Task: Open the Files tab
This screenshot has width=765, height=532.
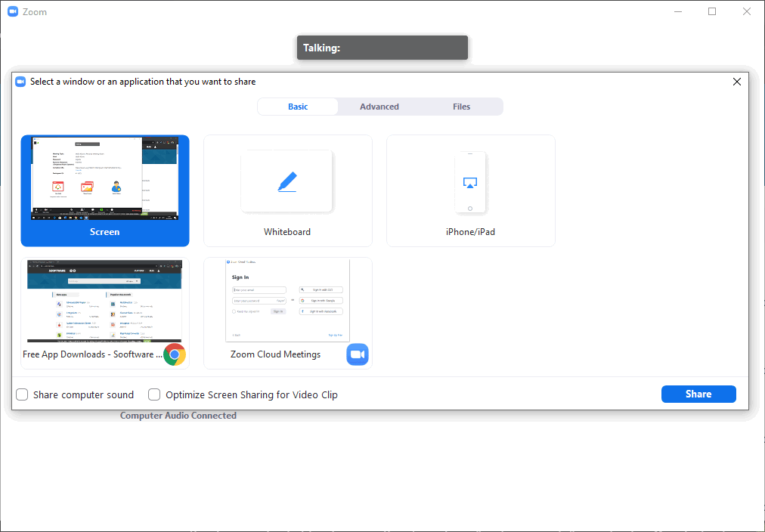Action: (461, 107)
